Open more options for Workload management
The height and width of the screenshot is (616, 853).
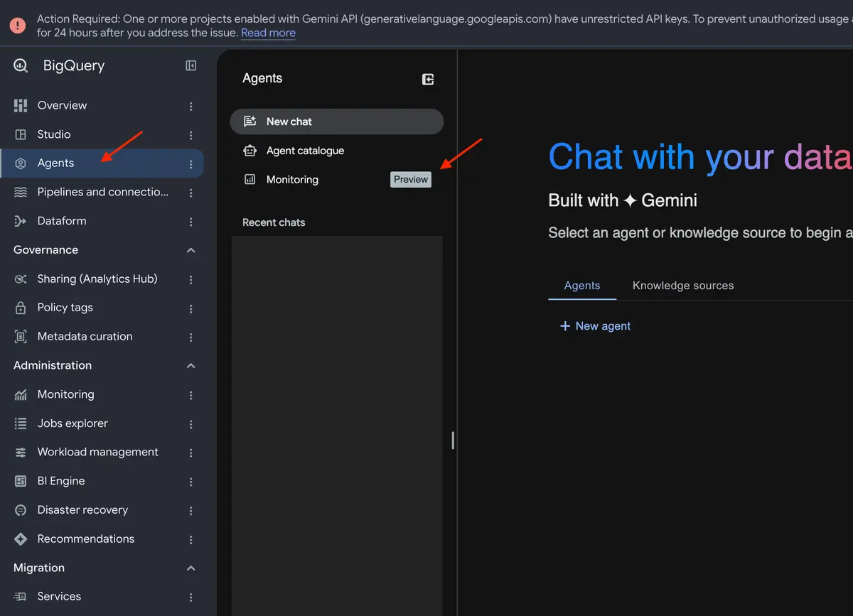click(x=191, y=453)
